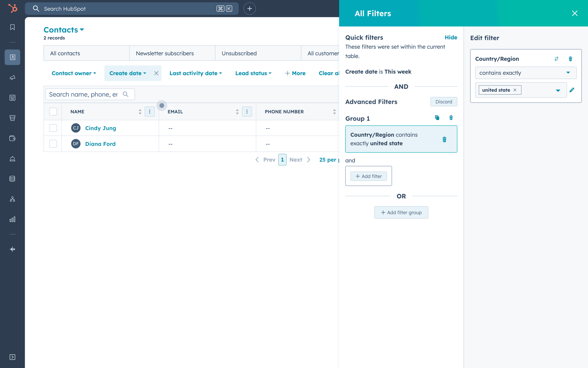
Task: Remove the united state value tag
Action: pyautogui.click(x=515, y=90)
